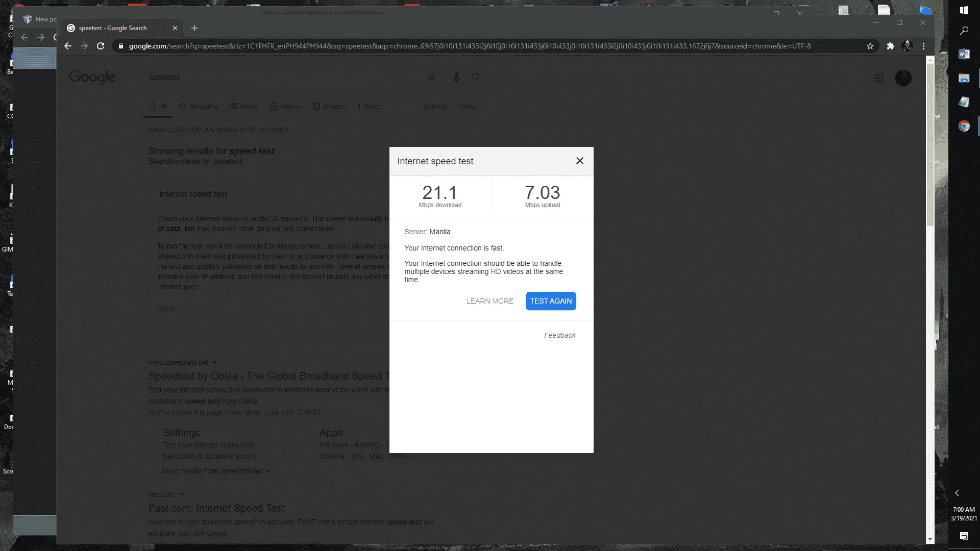Switch to the New tab in background window

click(40, 19)
